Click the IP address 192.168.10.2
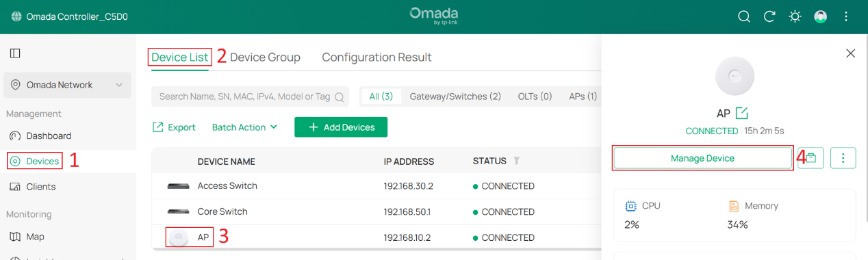The image size is (868, 260). pyautogui.click(x=407, y=237)
